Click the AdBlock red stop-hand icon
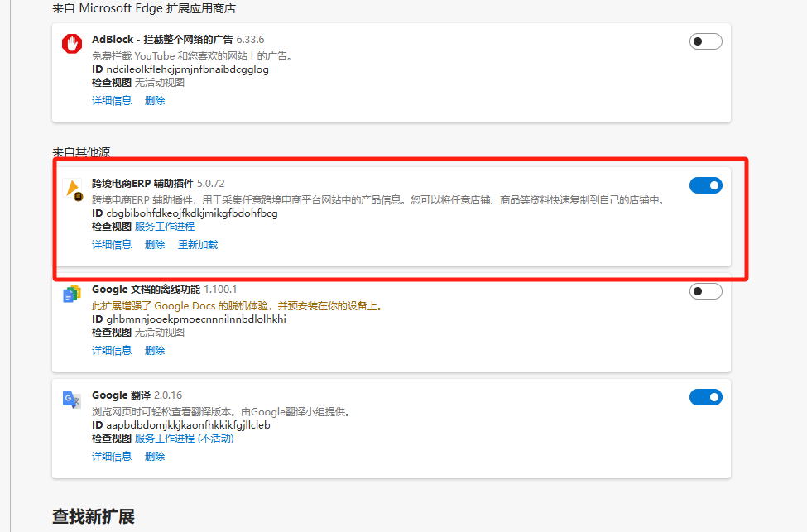This screenshot has width=807, height=532. tap(72, 44)
